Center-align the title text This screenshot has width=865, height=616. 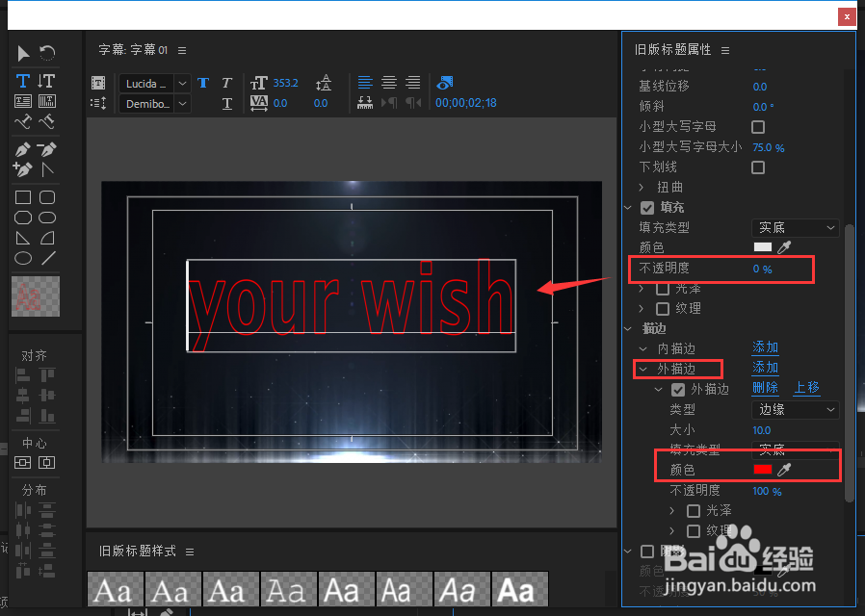point(389,83)
